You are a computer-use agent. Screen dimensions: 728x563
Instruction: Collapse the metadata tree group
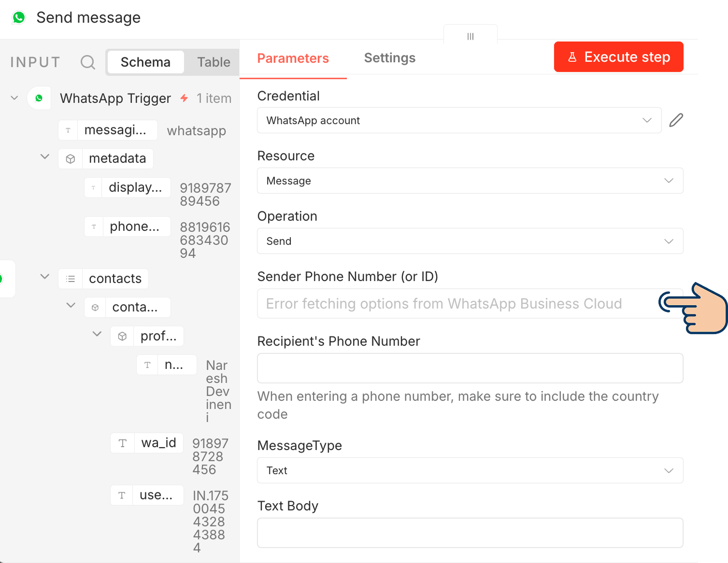[x=45, y=156]
